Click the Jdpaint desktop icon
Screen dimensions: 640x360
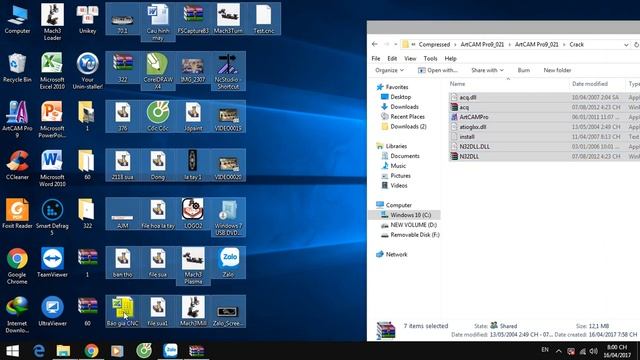tap(193, 116)
